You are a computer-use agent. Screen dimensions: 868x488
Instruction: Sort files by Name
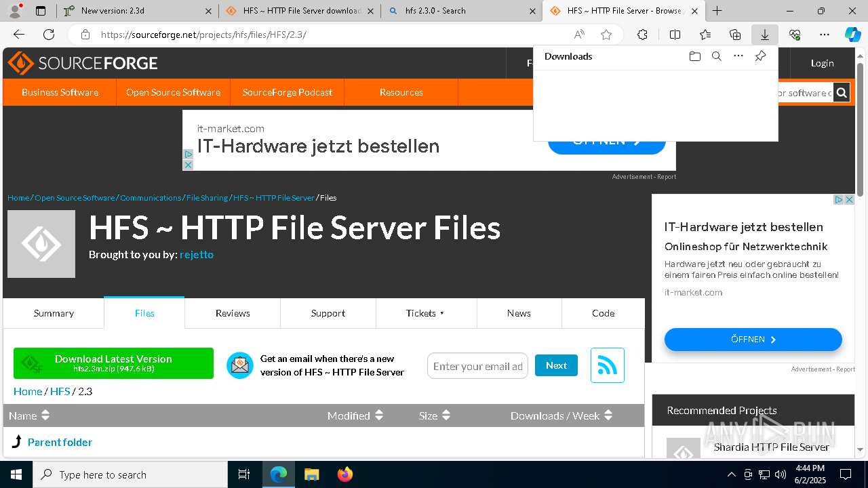[29, 415]
